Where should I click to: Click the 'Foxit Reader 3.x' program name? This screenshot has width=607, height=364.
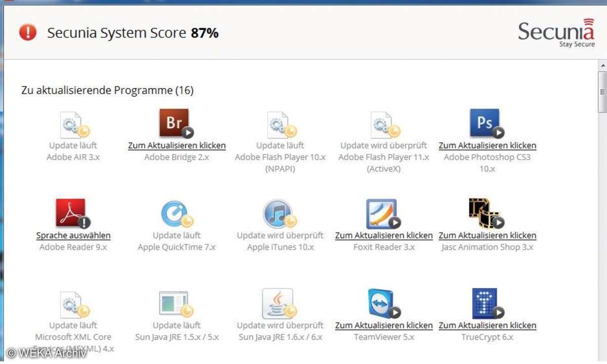click(x=384, y=247)
